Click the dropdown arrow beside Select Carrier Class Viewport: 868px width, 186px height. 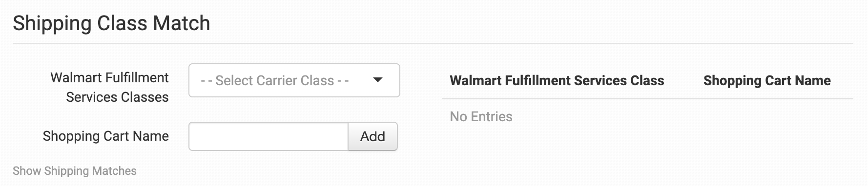[377, 80]
